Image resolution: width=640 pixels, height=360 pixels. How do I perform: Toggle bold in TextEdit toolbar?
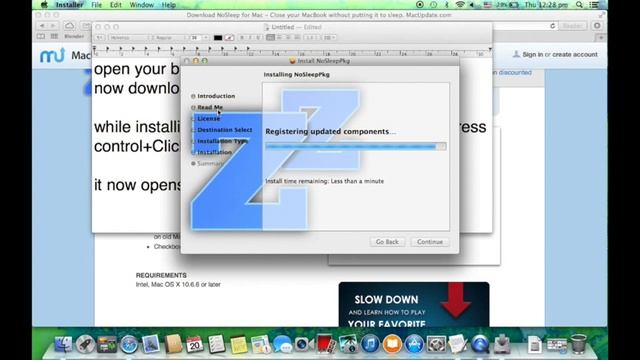point(242,38)
